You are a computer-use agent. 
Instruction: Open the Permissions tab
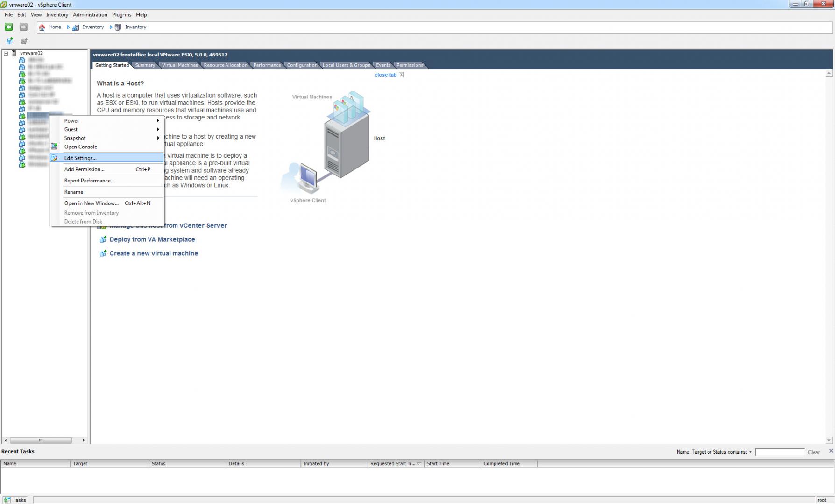click(x=410, y=65)
